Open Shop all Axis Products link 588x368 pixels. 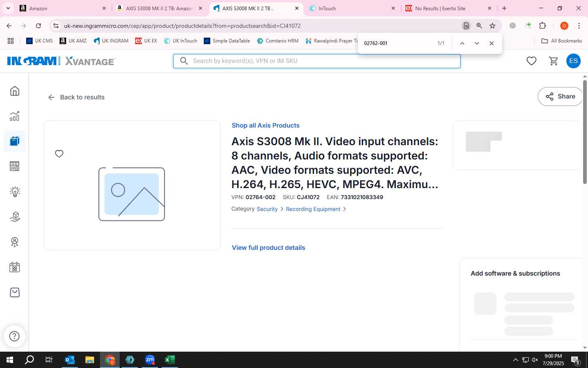click(265, 126)
